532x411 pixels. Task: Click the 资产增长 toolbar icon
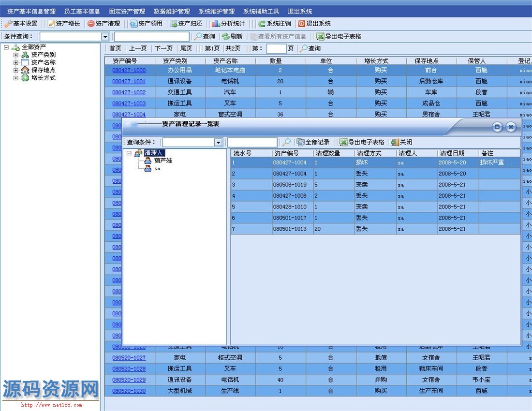pyautogui.click(x=51, y=23)
